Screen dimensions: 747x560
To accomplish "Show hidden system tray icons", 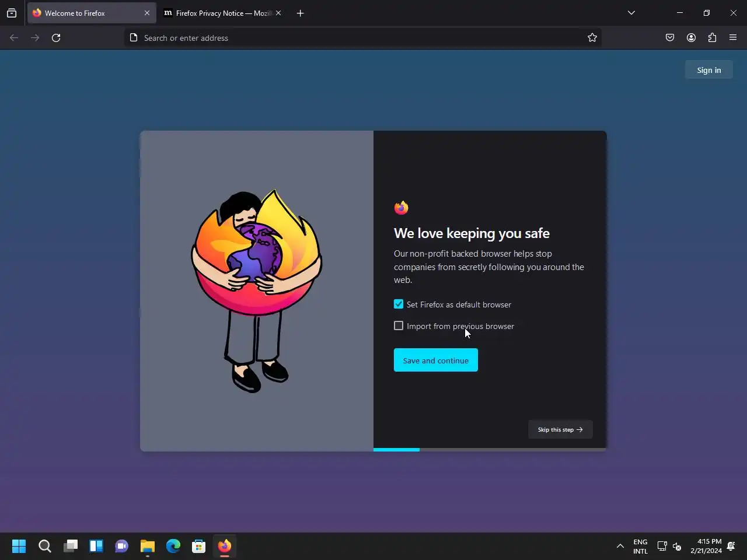I will (x=620, y=546).
